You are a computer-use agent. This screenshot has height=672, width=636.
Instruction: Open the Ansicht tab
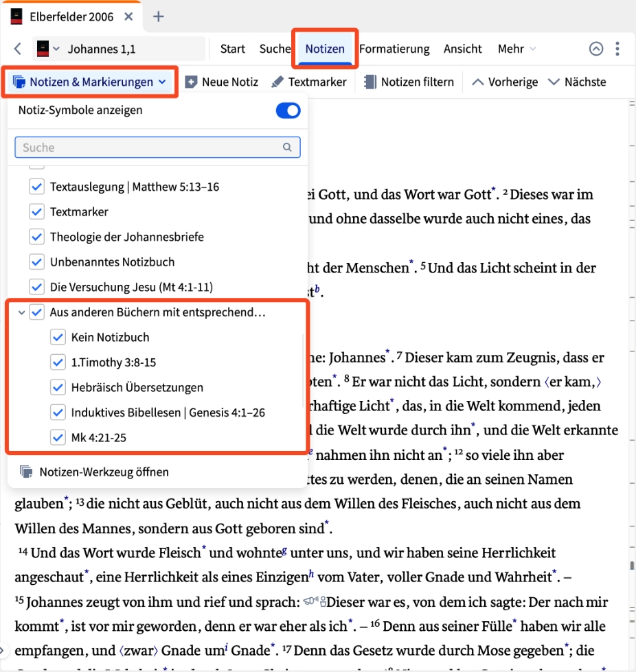click(463, 49)
